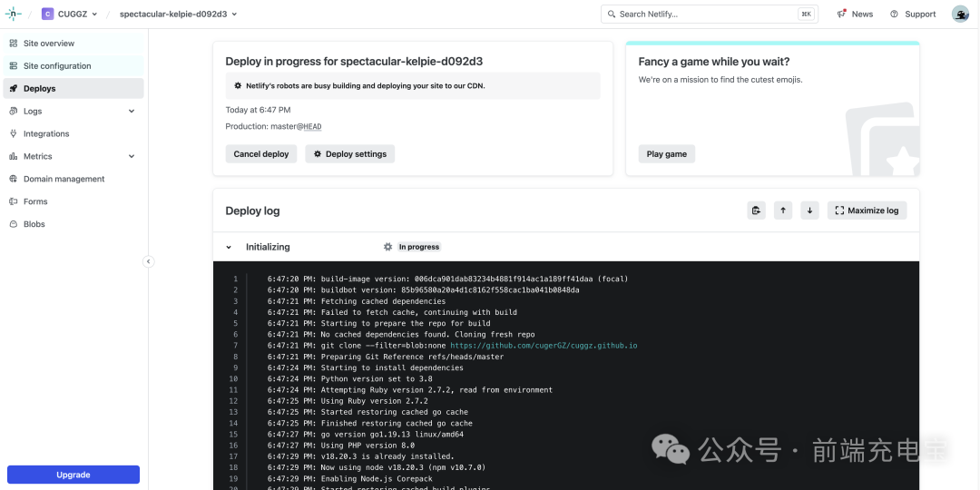This screenshot has width=980, height=490.
Task: Click Maximize log button
Action: pos(867,211)
